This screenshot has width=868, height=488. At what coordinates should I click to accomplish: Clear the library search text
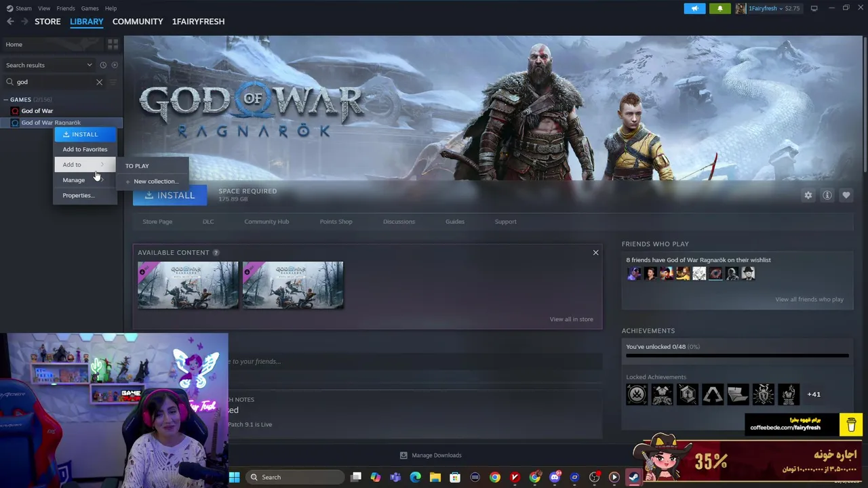pos(99,82)
